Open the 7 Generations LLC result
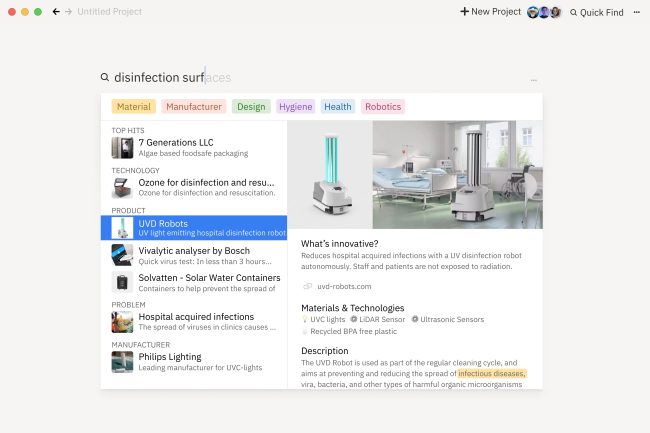Image resolution: width=650 pixels, height=433 pixels. coord(194,148)
